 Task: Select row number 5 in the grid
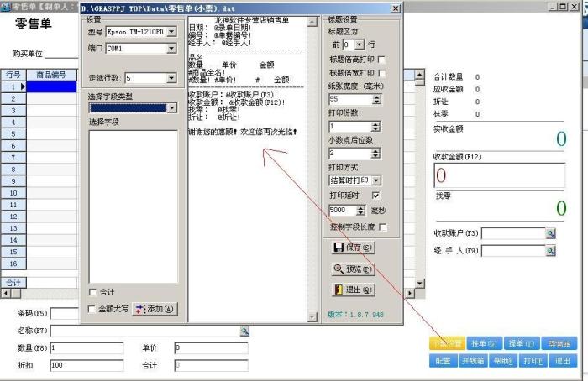tap(13, 133)
